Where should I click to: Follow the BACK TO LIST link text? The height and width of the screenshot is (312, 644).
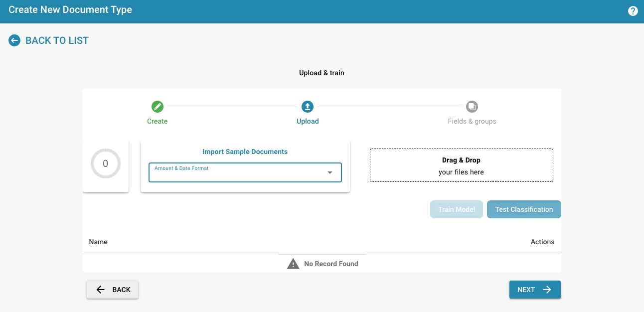[x=57, y=40]
